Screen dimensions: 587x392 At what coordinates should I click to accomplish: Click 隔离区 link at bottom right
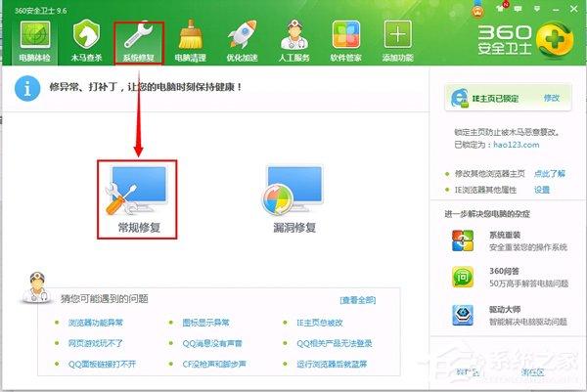click(x=533, y=372)
